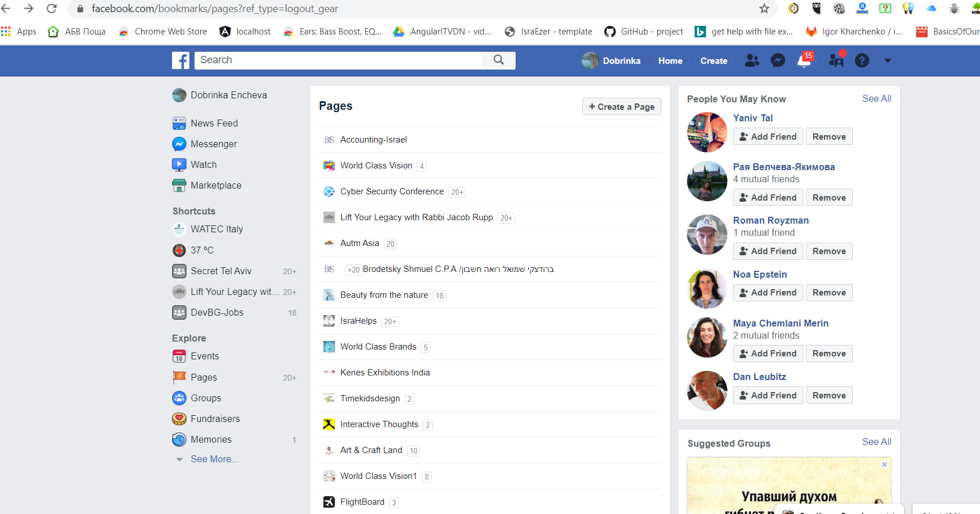
Task: Expand See More in Explore list
Action: 214,459
